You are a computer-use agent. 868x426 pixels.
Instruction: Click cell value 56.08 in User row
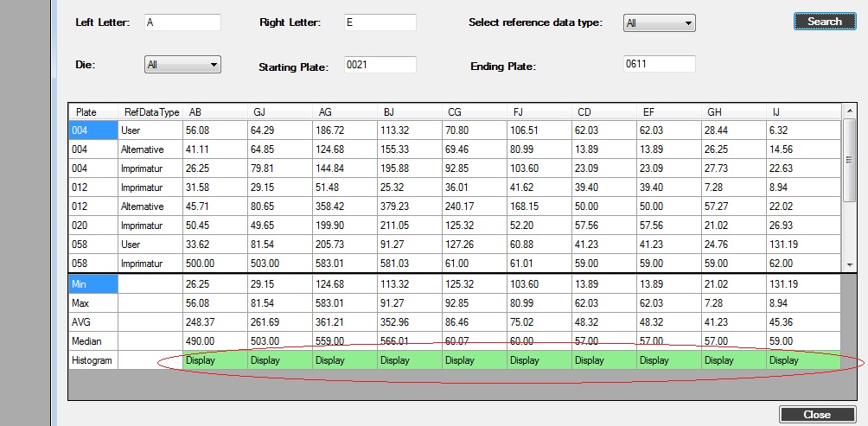(215, 130)
